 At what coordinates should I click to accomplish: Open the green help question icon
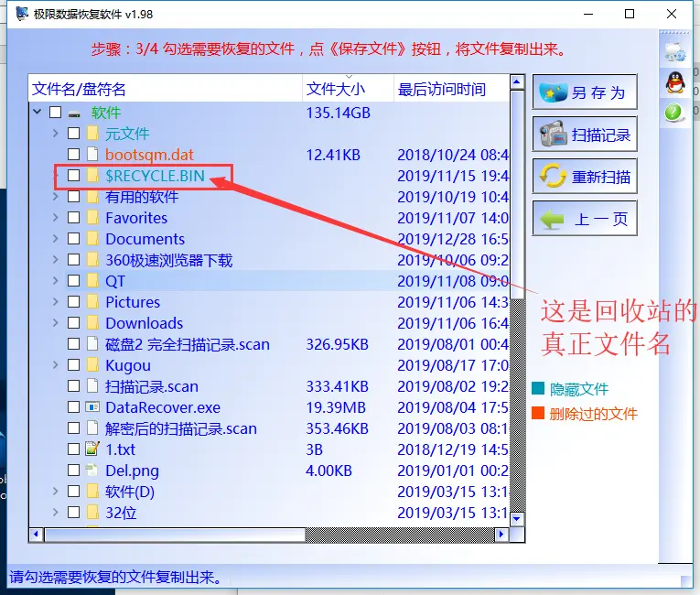pyautogui.click(x=673, y=112)
